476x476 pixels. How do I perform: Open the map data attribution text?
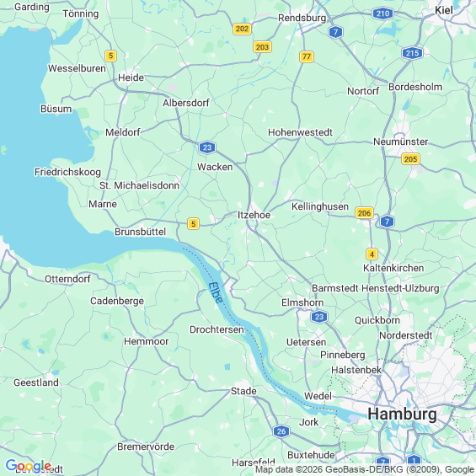[x=365, y=469]
